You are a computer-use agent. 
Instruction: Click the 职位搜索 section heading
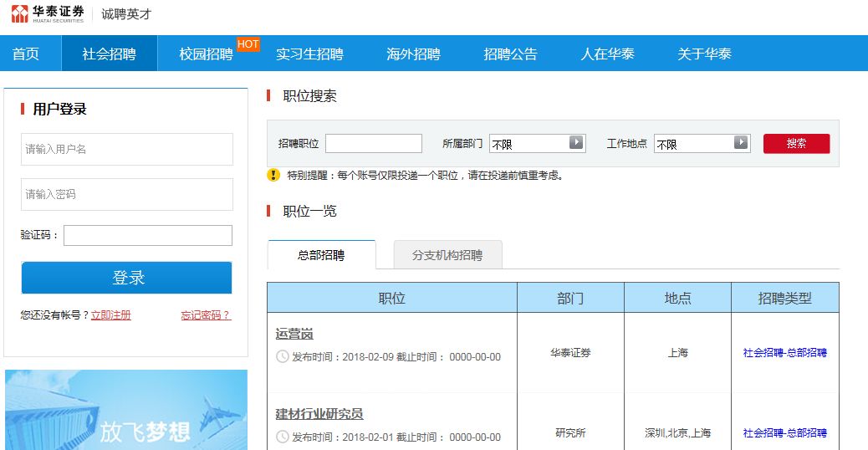[309, 95]
